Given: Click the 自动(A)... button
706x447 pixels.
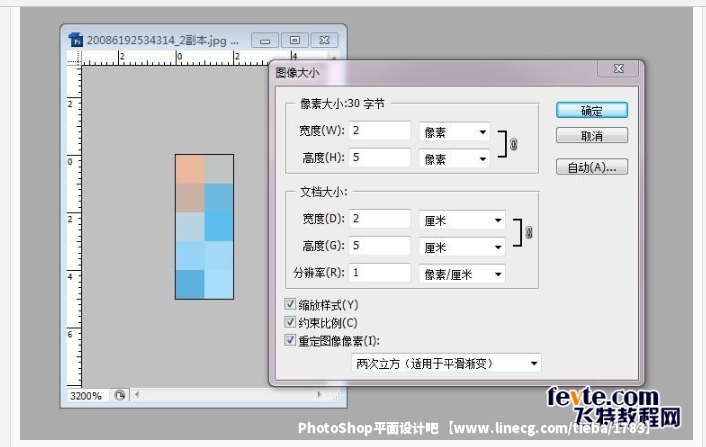Looking at the screenshot, I should (x=592, y=167).
